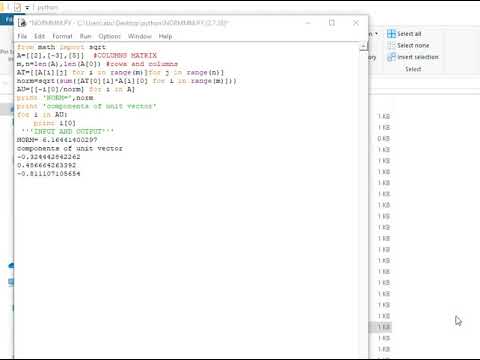The width and height of the screenshot is (480, 360).
Task: Open the File menu in IDLE
Action: pyautogui.click(x=22, y=36)
